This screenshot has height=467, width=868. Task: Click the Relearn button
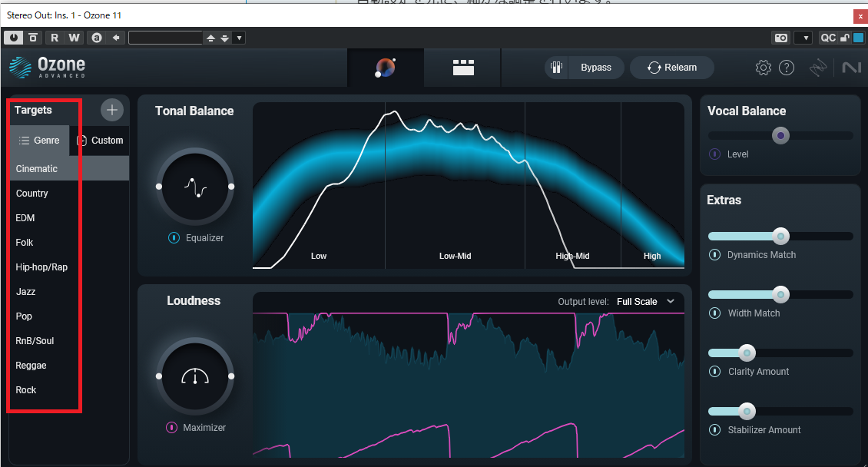tap(672, 68)
